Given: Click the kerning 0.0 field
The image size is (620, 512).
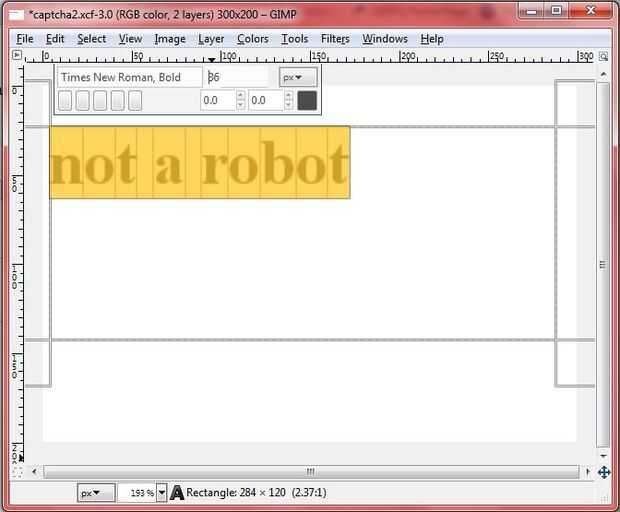Looking at the screenshot, I should pos(266,100).
